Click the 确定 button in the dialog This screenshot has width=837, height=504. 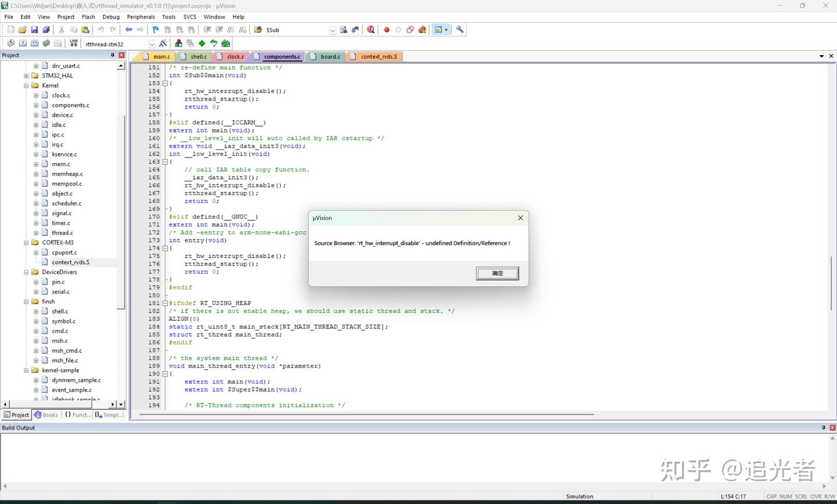(x=498, y=273)
